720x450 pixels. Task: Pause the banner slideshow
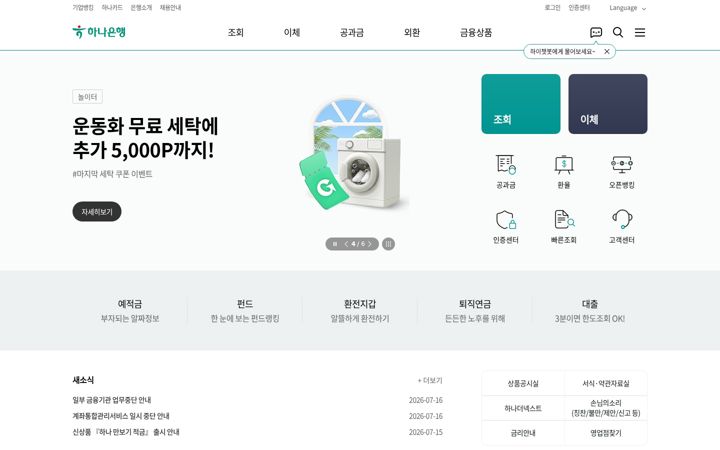click(335, 244)
